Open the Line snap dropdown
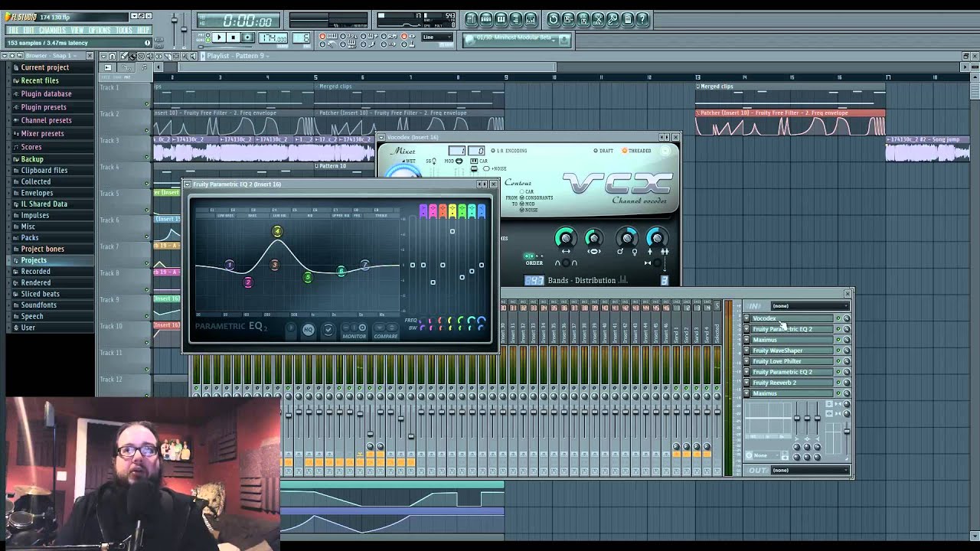Image resolution: width=980 pixels, height=551 pixels. [438, 37]
